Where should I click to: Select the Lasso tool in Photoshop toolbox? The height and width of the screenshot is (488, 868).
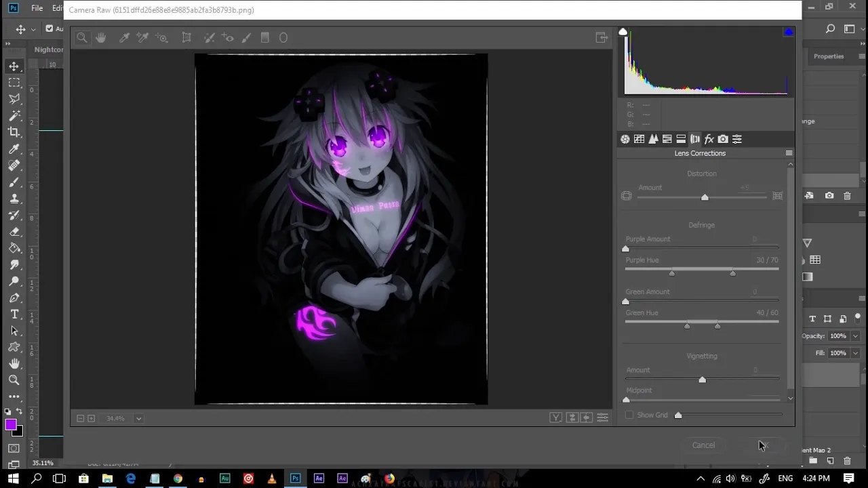click(14, 99)
